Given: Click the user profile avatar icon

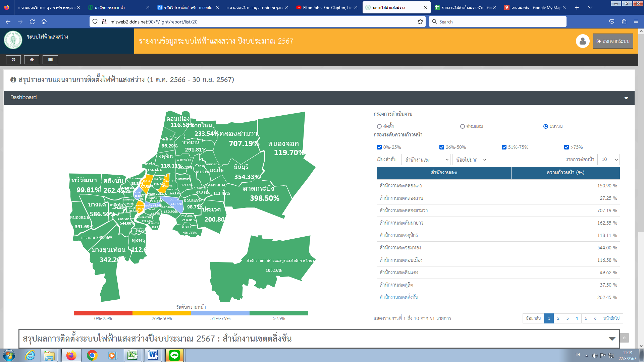Looking at the screenshot, I should point(583,41).
